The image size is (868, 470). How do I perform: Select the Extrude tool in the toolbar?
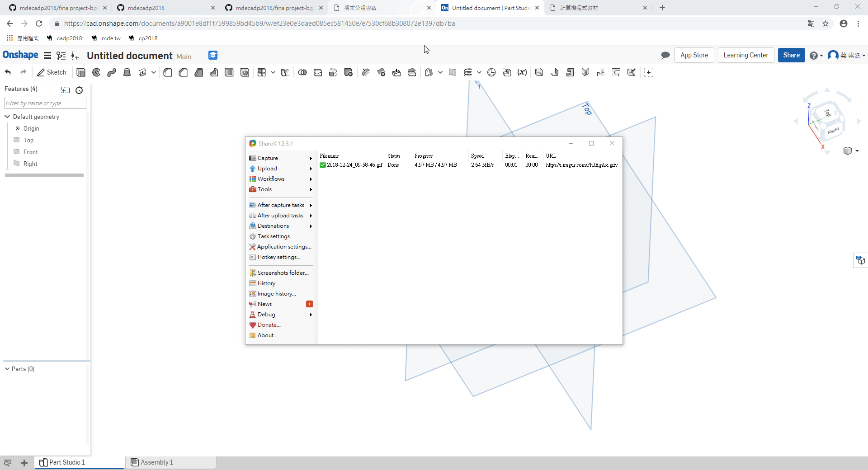(x=81, y=72)
